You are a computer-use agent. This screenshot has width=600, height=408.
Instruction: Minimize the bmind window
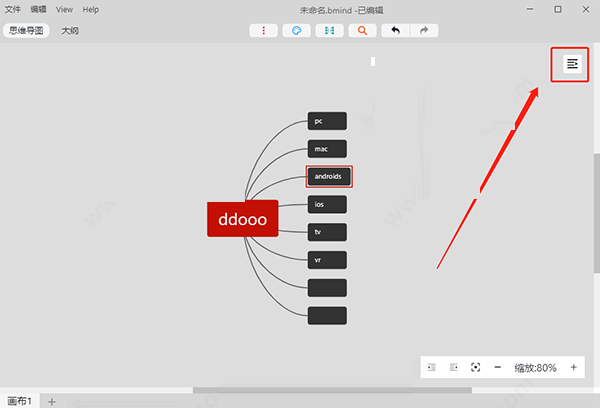pyautogui.click(x=530, y=9)
